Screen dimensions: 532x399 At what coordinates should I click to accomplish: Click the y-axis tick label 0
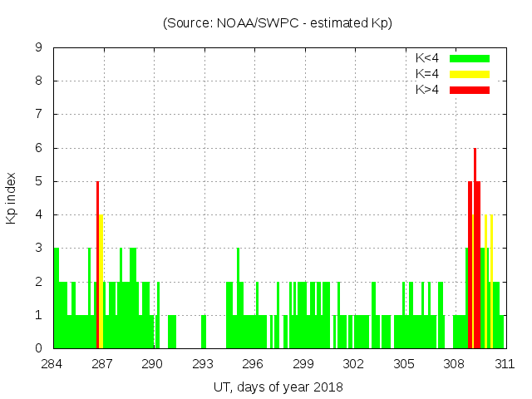pyautogui.click(x=38, y=348)
